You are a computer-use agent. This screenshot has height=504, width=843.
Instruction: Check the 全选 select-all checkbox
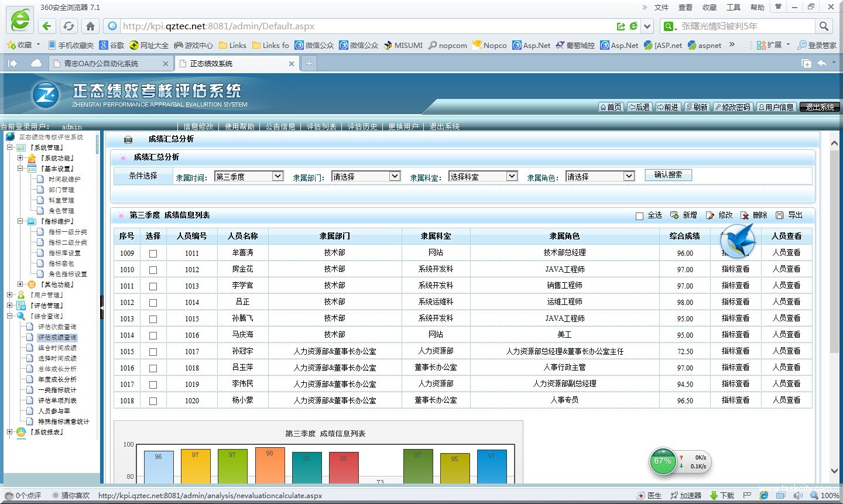(x=639, y=216)
